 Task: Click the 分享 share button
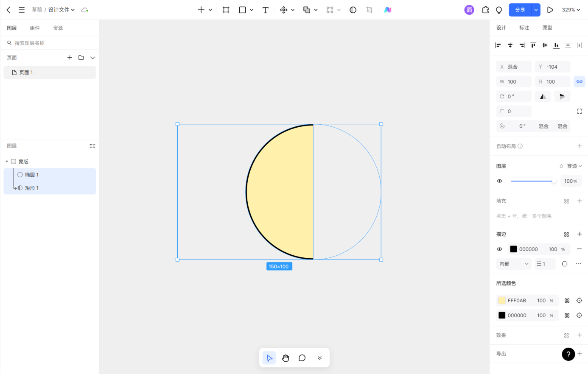[x=521, y=10]
